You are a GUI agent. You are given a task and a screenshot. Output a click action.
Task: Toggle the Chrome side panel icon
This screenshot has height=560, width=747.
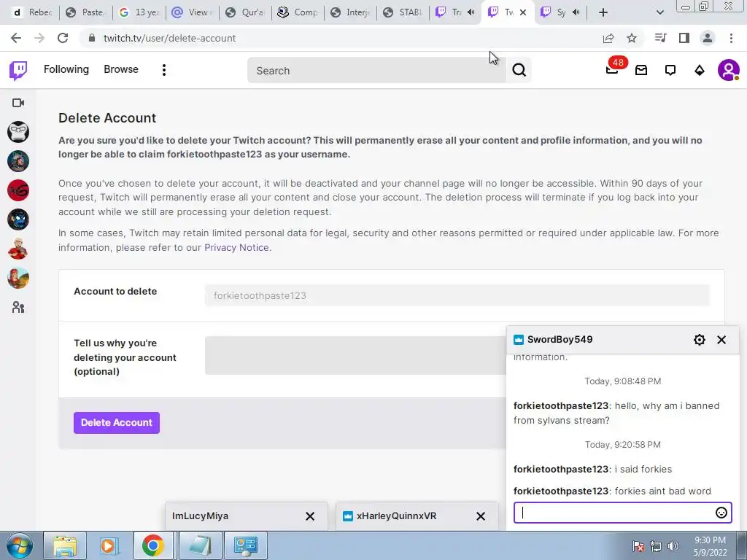click(684, 38)
